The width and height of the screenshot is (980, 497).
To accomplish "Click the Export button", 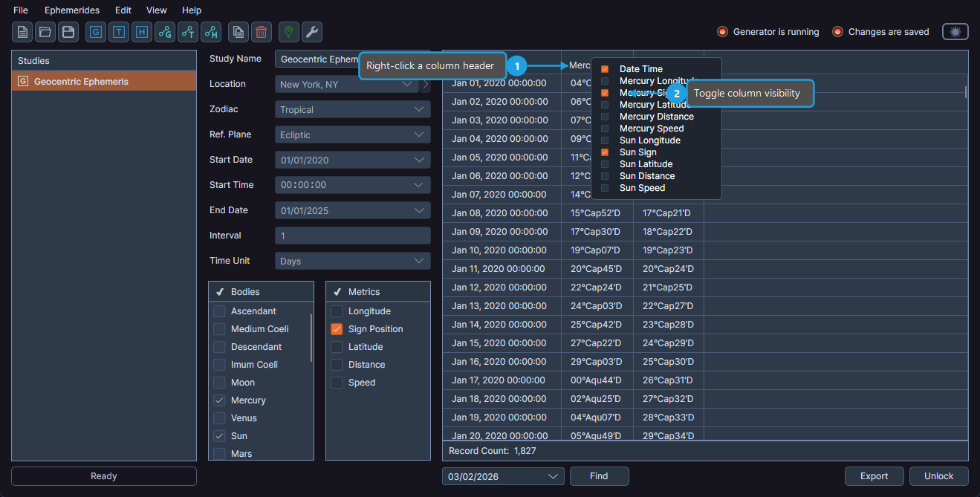I will (874, 475).
